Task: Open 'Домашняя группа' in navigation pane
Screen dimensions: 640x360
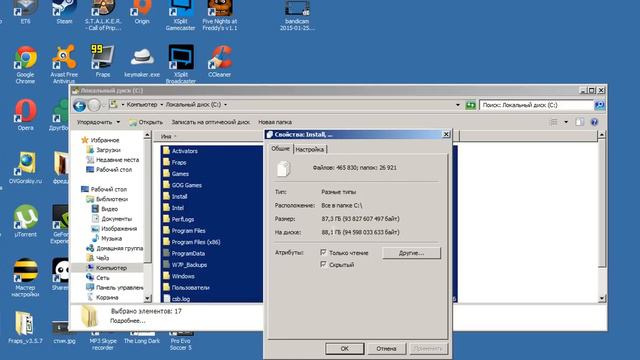Action: [x=120, y=248]
